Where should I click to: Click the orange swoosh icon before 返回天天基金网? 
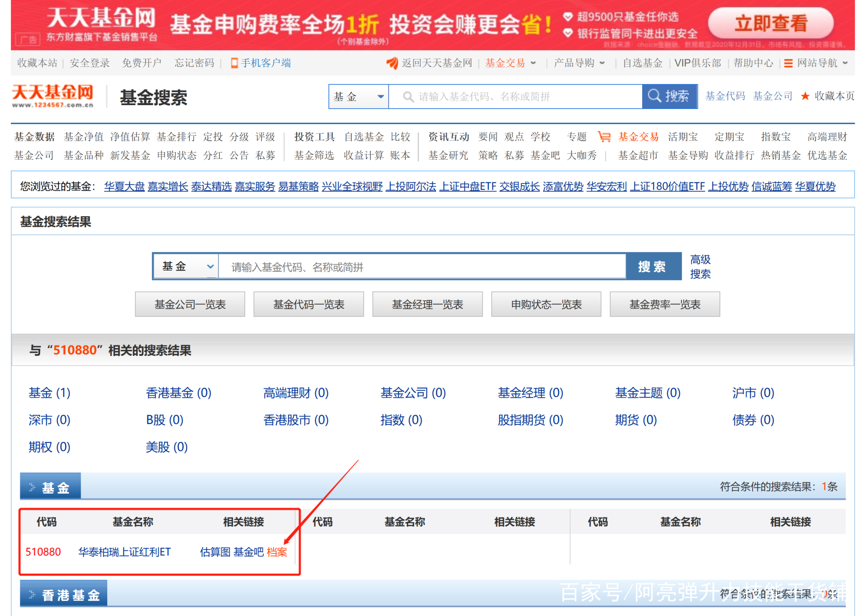point(392,63)
